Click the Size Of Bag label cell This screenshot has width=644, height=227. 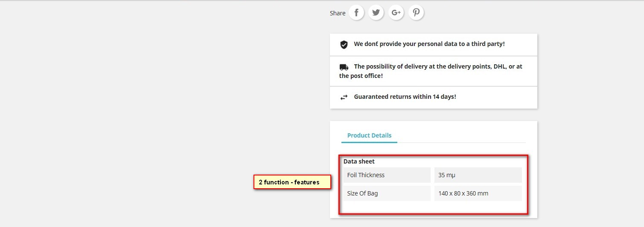[387, 193]
